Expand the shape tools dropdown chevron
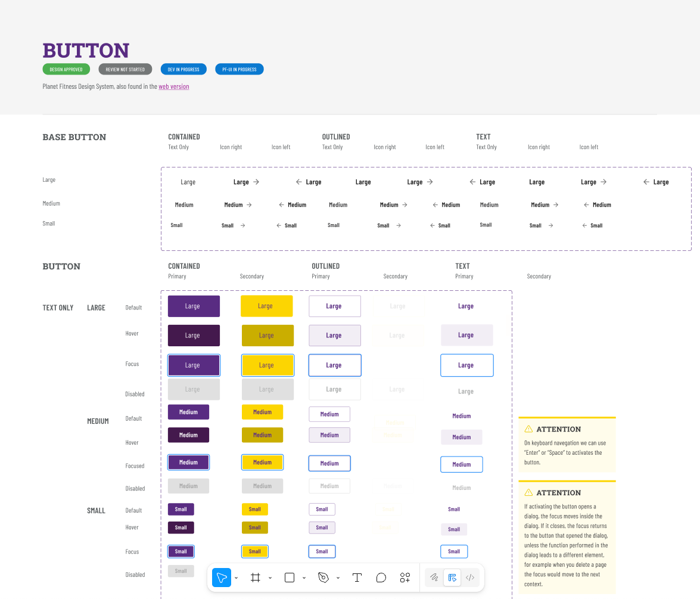 pos(304,578)
